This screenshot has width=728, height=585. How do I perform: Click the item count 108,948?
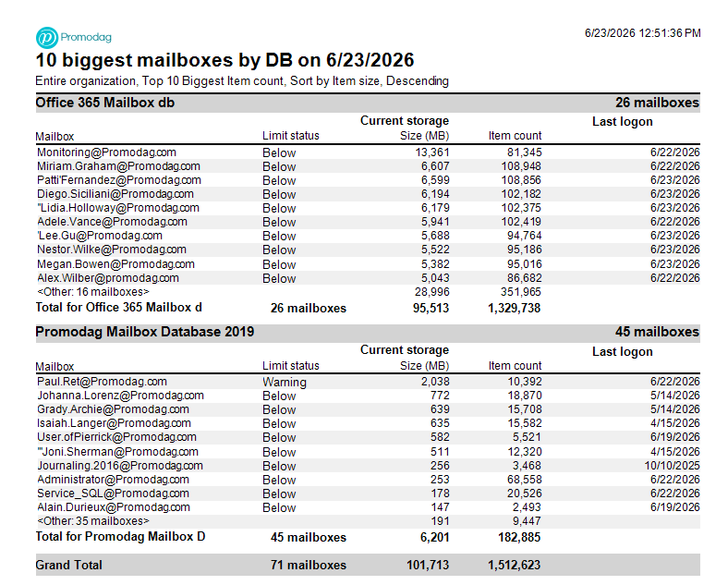(521, 166)
